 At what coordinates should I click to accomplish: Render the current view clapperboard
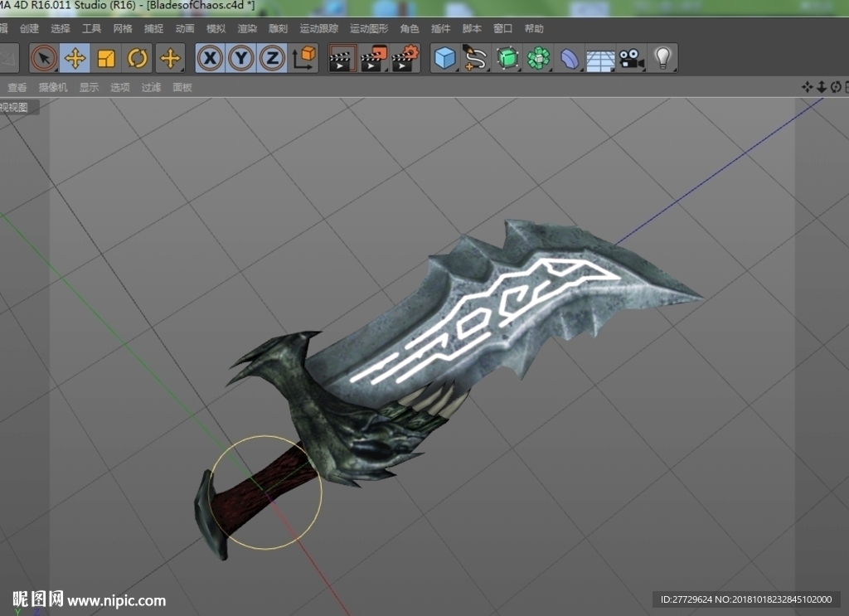(x=342, y=59)
